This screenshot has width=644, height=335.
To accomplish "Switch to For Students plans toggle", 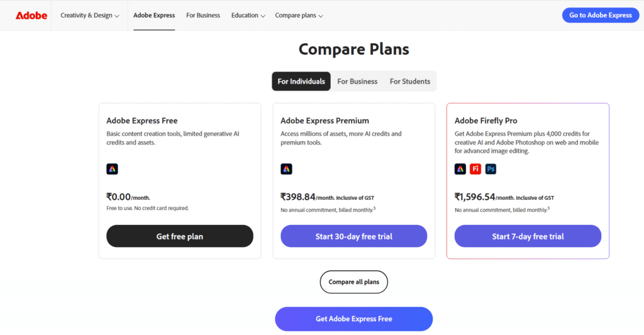I will coord(409,81).
